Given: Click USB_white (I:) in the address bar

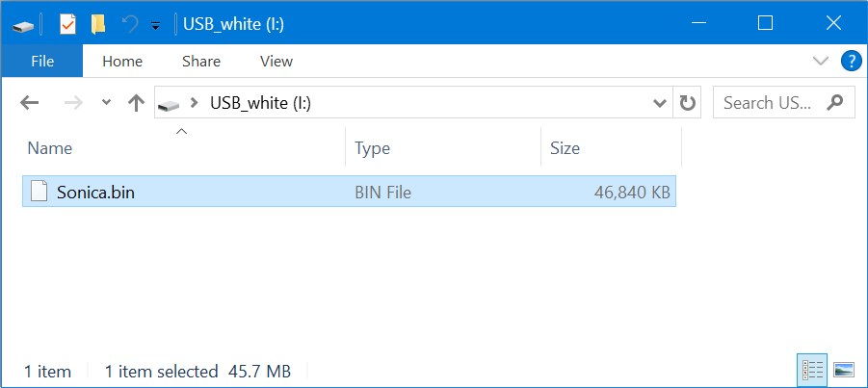Looking at the screenshot, I should 260,103.
